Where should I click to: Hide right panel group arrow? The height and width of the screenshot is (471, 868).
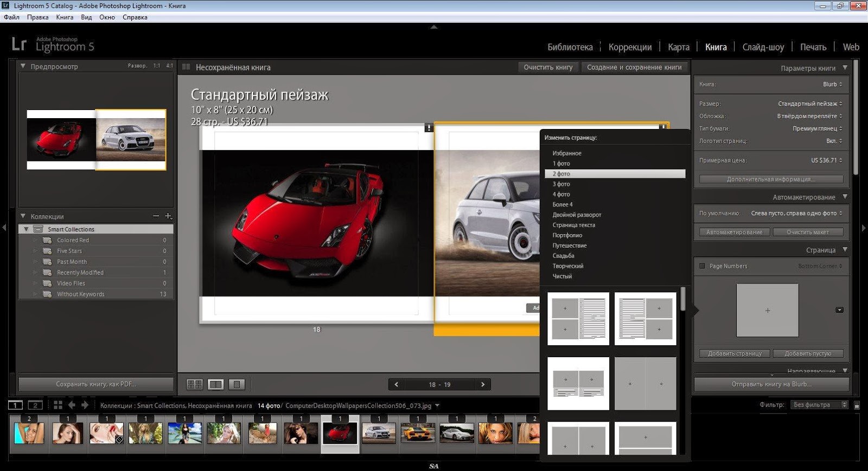pyautogui.click(x=864, y=228)
